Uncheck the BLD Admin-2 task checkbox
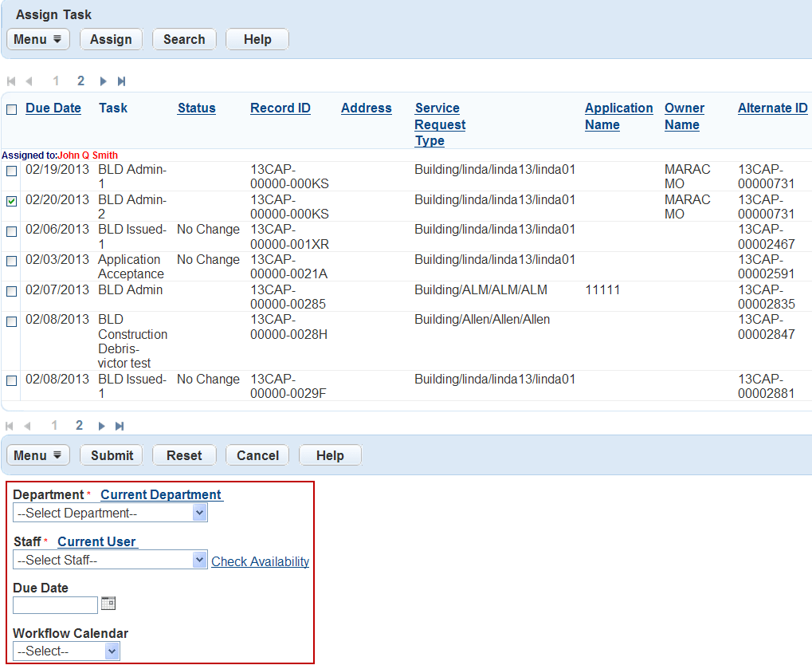The height and width of the screenshot is (665, 812). [11, 202]
